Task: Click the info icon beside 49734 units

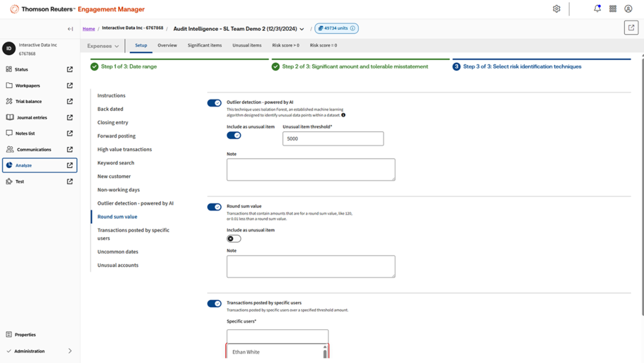Action: coord(353,29)
